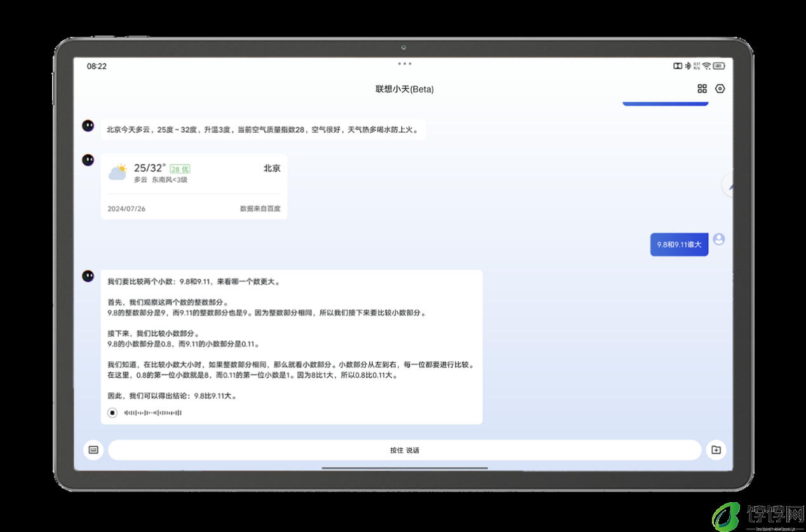Click the 28 优 air quality badge
The height and width of the screenshot is (532, 806).
pos(180,169)
